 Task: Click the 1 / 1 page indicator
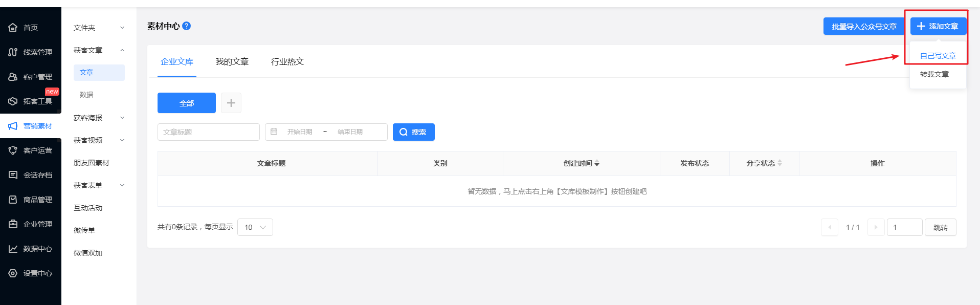click(853, 227)
